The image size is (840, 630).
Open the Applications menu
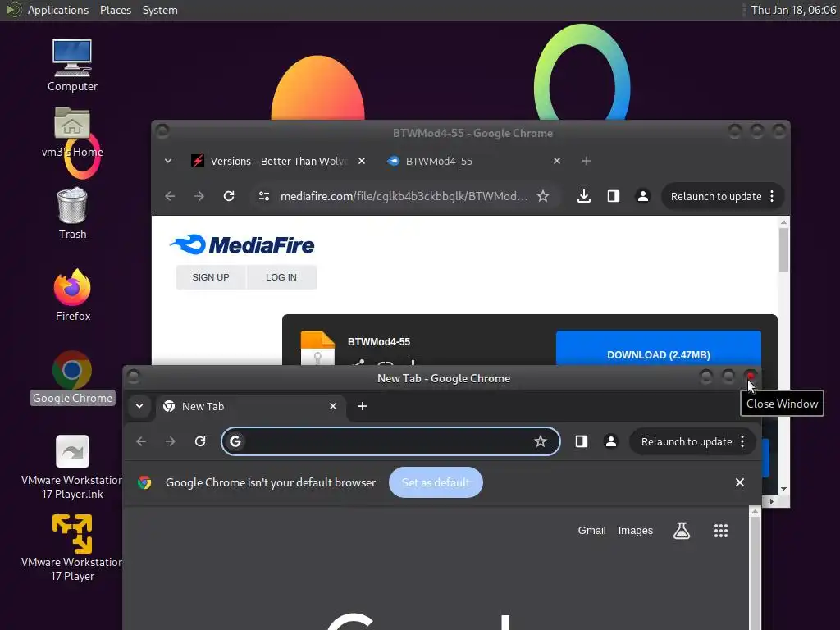(x=58, y=10)
